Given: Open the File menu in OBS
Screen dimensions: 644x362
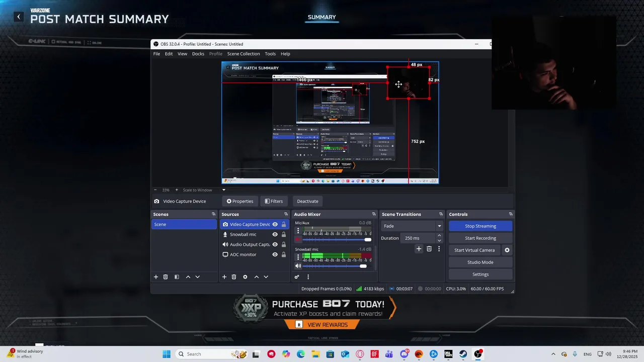Looking at the screenshot, I should [156, 54].
